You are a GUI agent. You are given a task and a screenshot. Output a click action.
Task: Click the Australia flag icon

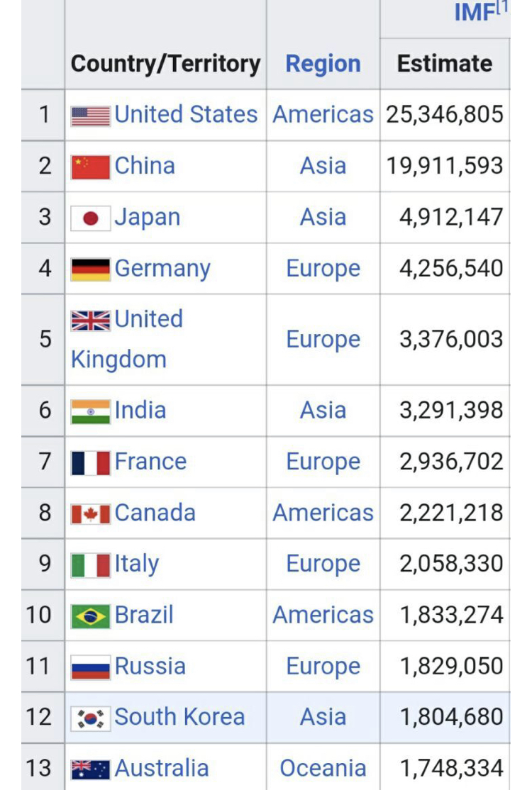click(91, 769)
